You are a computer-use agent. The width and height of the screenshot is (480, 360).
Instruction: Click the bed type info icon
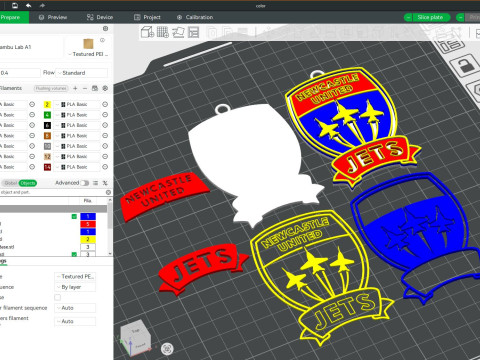pos(102,40)
